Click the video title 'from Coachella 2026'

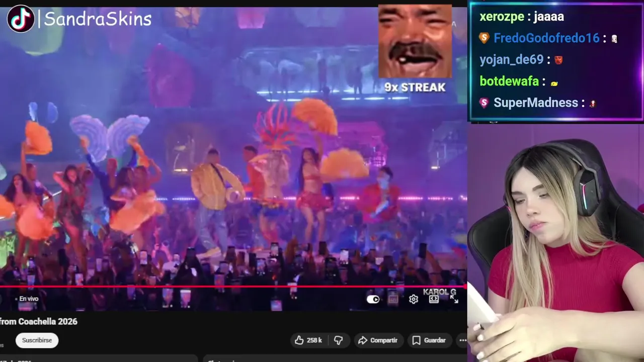tap(39, 321)
